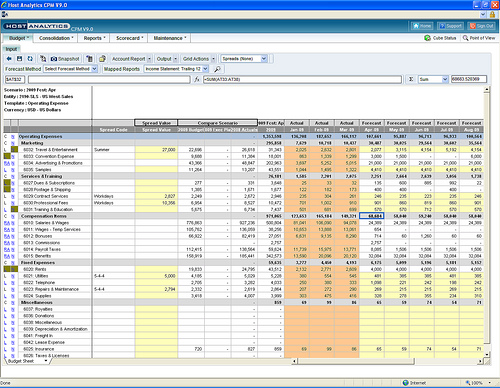Click the padlock lock toolbar icon
This screenshot has height=388, width=500.
tap(102, 59)
